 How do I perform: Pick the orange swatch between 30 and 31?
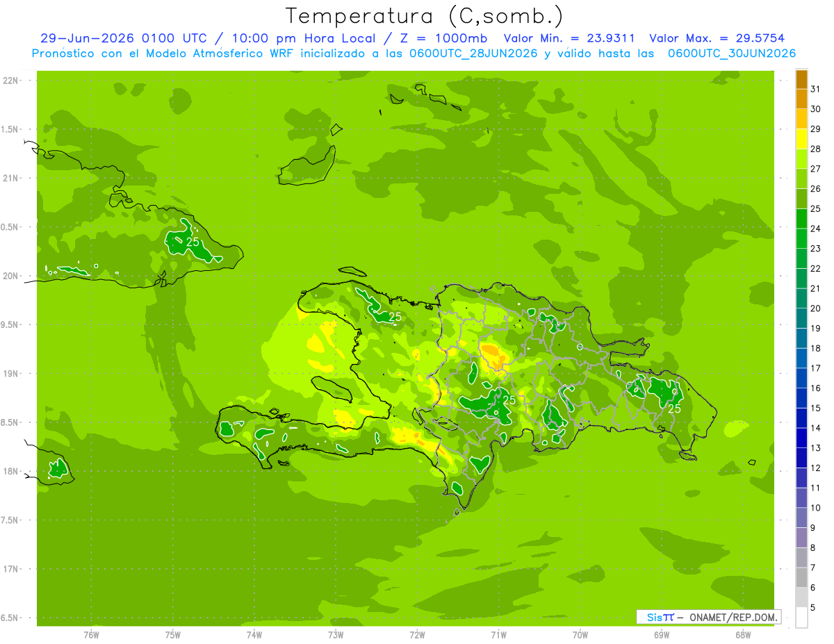tap(801, 99)
